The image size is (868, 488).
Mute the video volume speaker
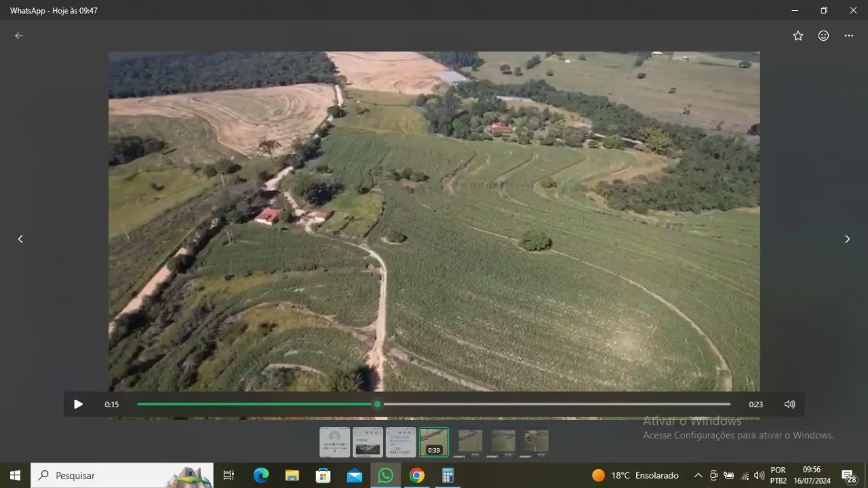point(789,405)
